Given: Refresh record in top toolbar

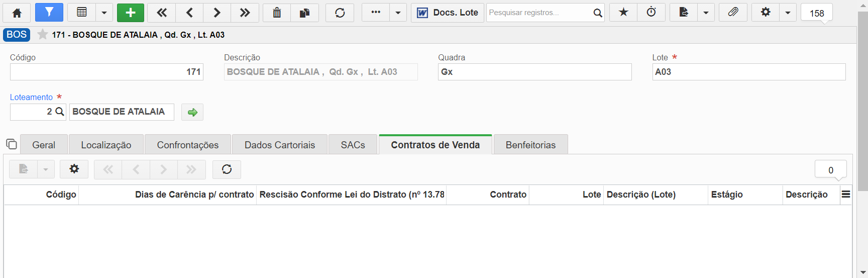Looking at the screenshot, I should [340, 13].
